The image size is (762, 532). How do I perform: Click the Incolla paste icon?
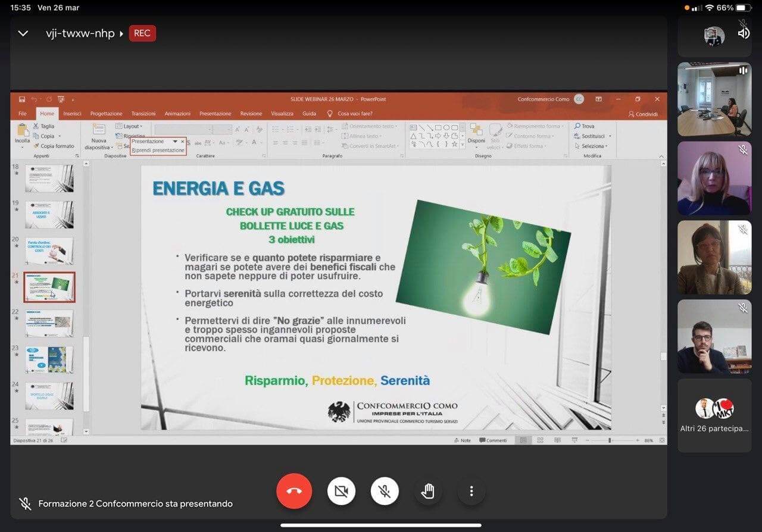tap(23, 131)
